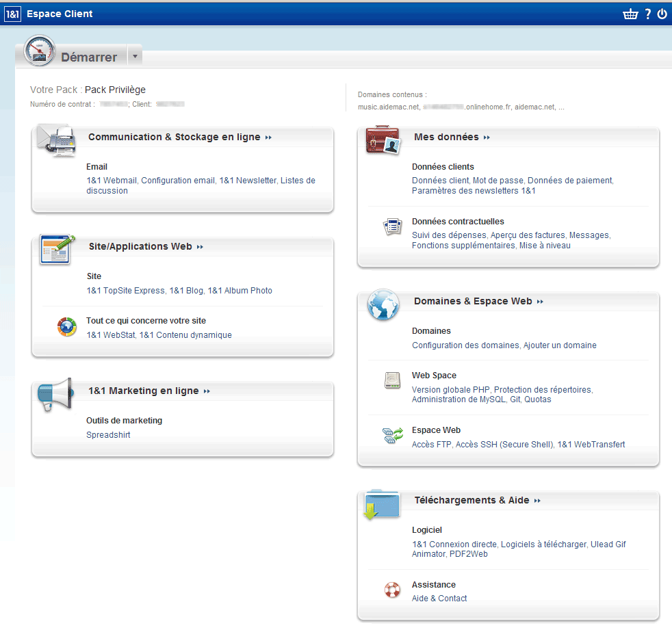Click the fax and envelope Communication icon

point(57,140)
